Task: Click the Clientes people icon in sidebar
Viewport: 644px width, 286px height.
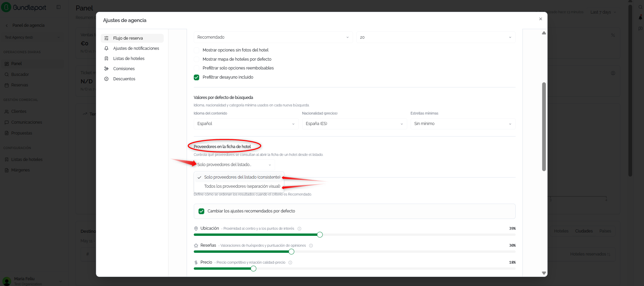Action: point(7,111)
